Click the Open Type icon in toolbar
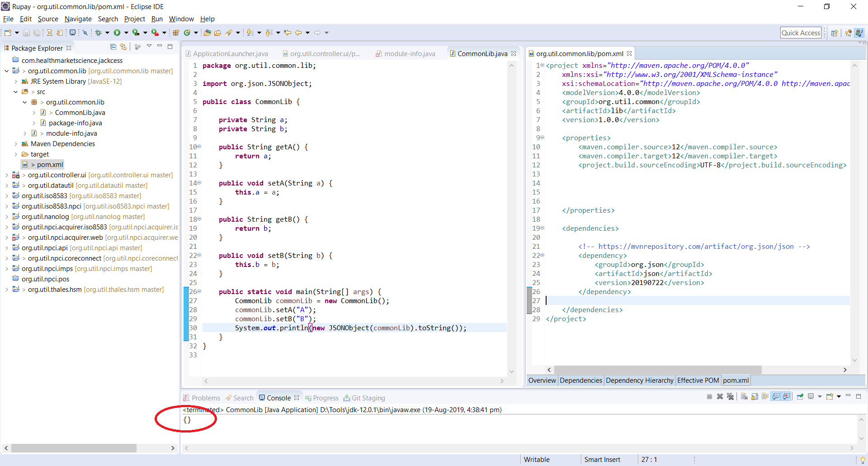This screenshot has height=466, width=868. click(x=208, y=33)
